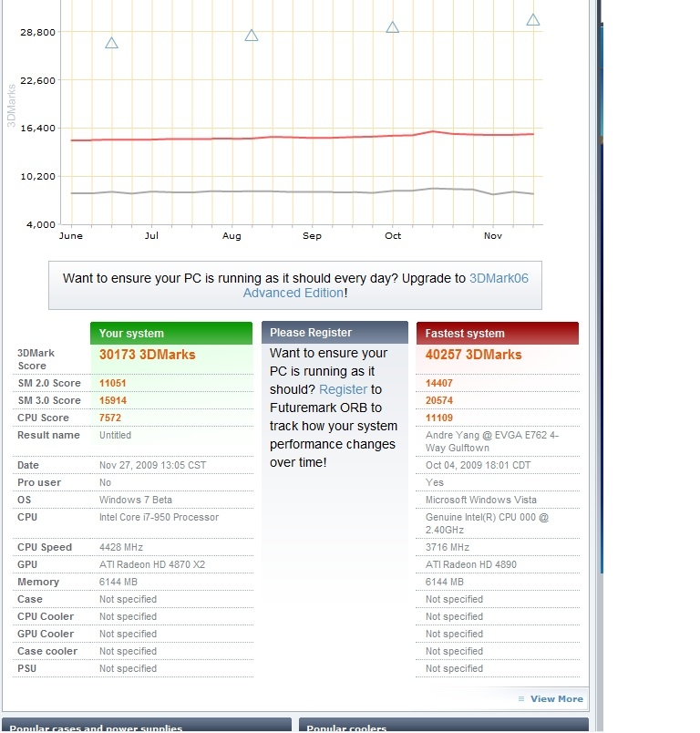Image resolution: width=700 pixels, height=733 pixels.
Task: Click the Microsoft Windows Vista value
Action: point(481,500)
